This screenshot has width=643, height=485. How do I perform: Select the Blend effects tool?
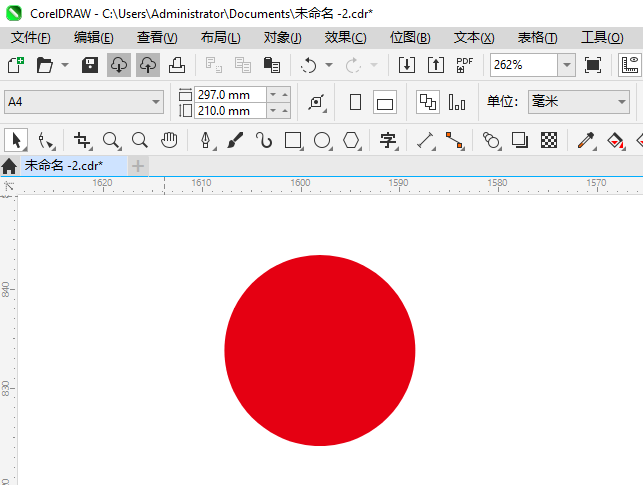click(x=491, y=141)
